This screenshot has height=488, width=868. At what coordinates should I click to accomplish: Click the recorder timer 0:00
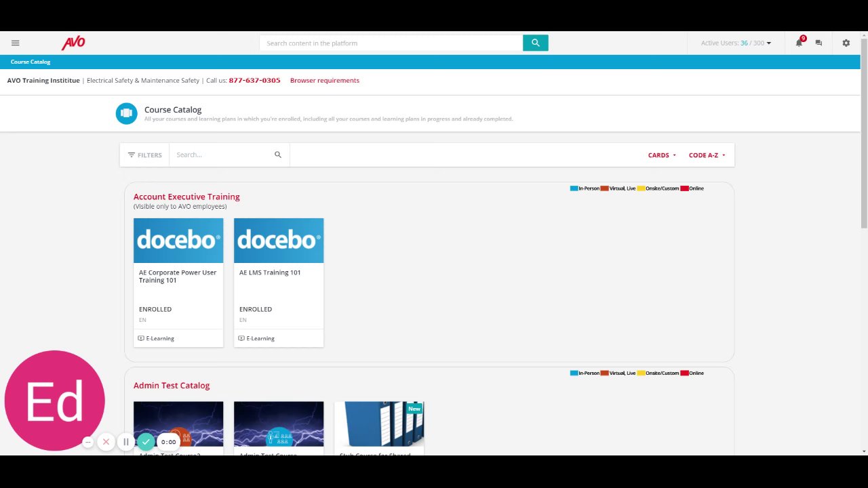click(169, 442)
